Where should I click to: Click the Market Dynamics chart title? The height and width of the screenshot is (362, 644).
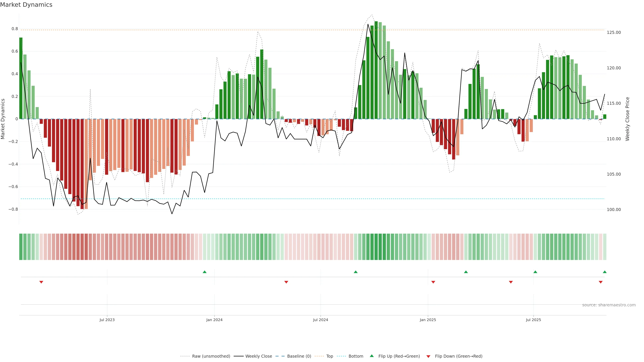tap(26, 5)
